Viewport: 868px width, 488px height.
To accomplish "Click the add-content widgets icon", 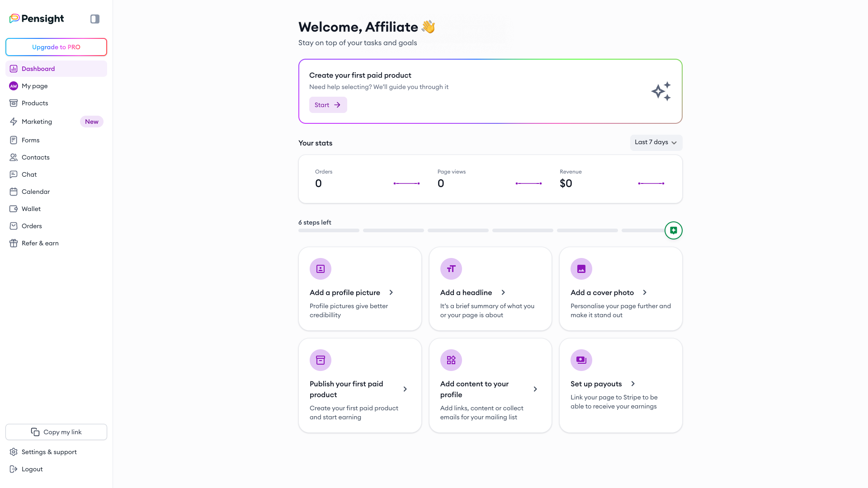I will [451, 360].
